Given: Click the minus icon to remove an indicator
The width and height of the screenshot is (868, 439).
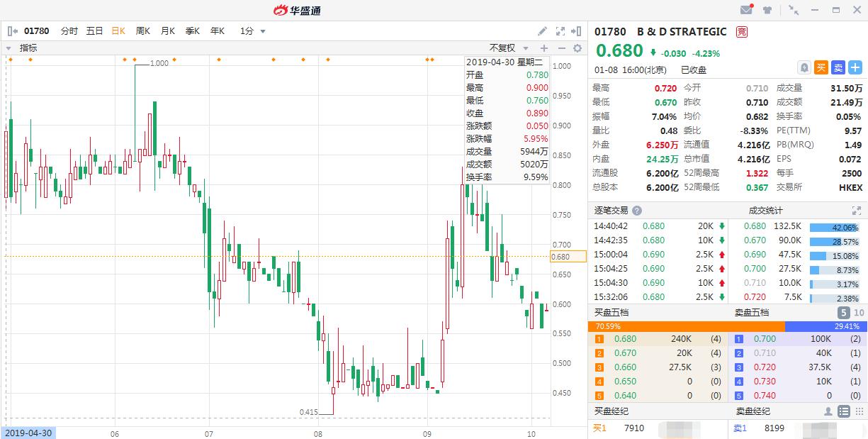Looking at the screenshot, I should click(561, 48).
